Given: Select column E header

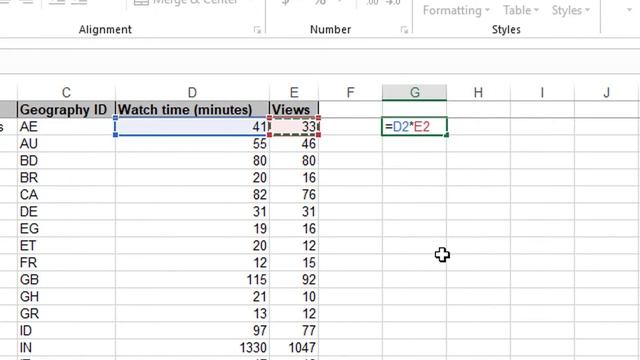Looking at the screenshot, I should point(294,93).
